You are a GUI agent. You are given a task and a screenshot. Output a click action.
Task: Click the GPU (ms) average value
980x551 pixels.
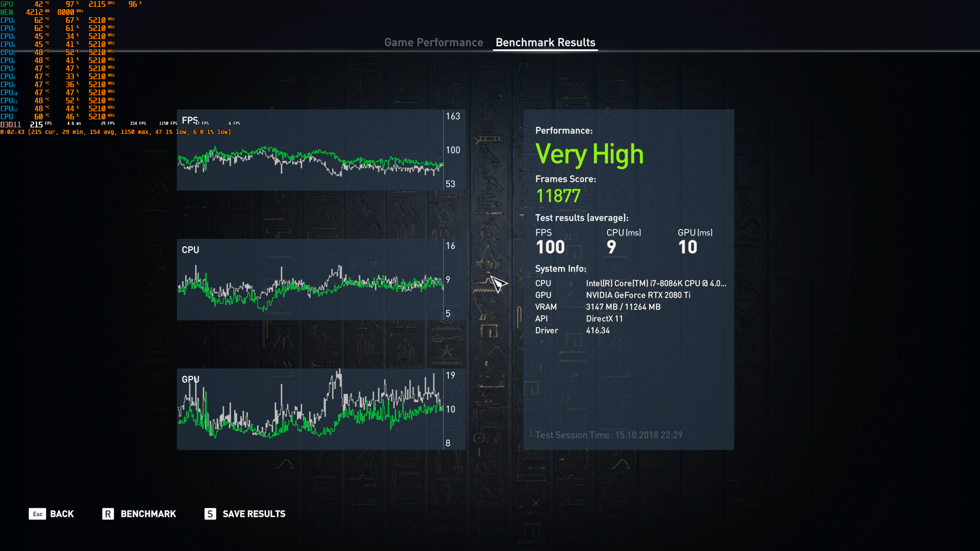click(x=688, y=247)
